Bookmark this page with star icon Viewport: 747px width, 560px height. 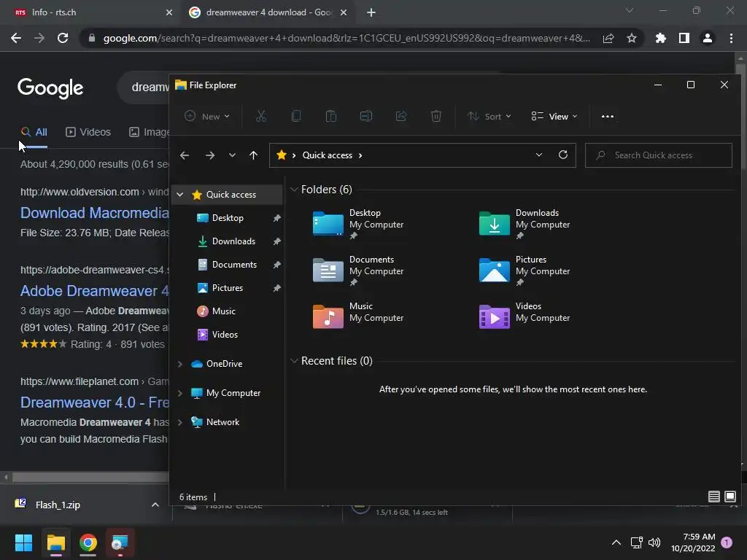[632, 38]
